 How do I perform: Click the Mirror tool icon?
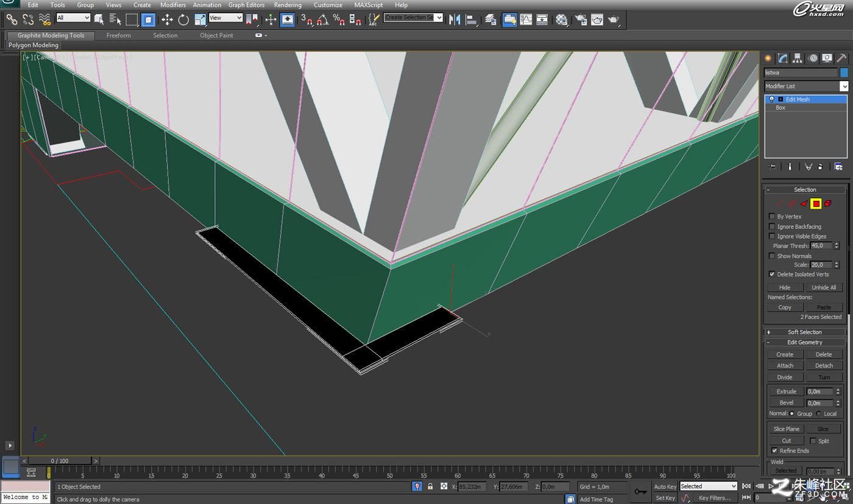(x=455, y=20)
